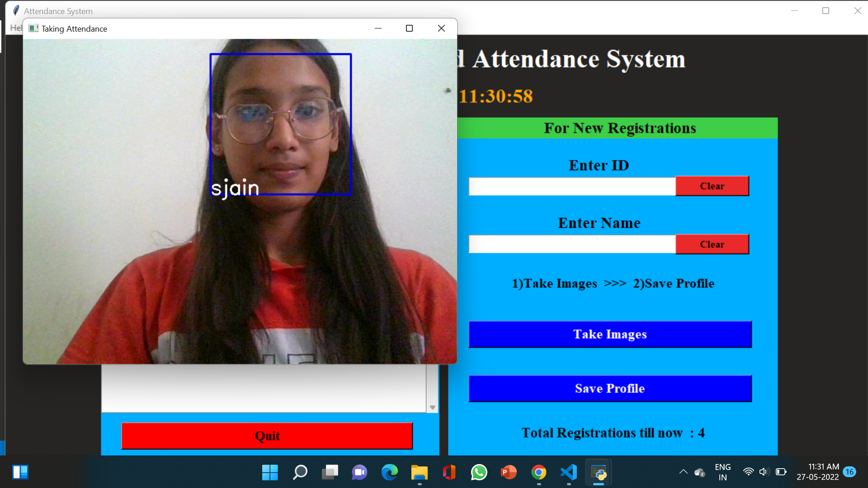Switch to Visual Studio Code in taskbar
The height and width of the screenshot is (488, 868).
click(x=568, y=473)
